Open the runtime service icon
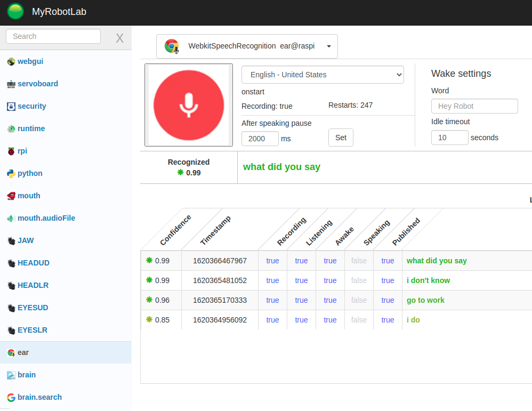Viewport: 532px width, 411px height. pyautogui.click(x=11, y=129)
